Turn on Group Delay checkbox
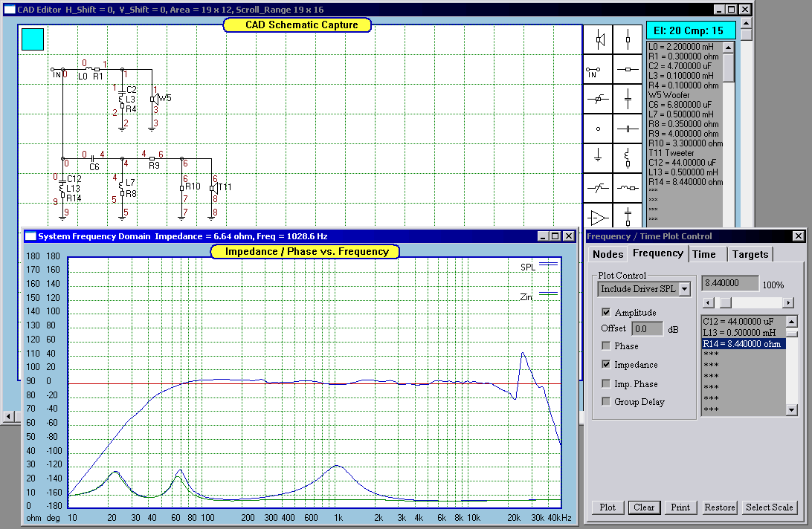The height and width of the screenshot is (529, 812). click(x=606, y=402)
